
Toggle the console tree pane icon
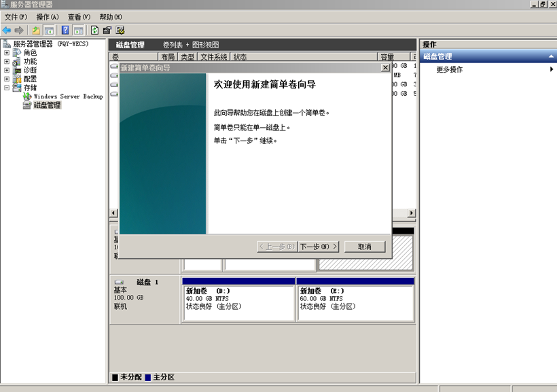49,30
